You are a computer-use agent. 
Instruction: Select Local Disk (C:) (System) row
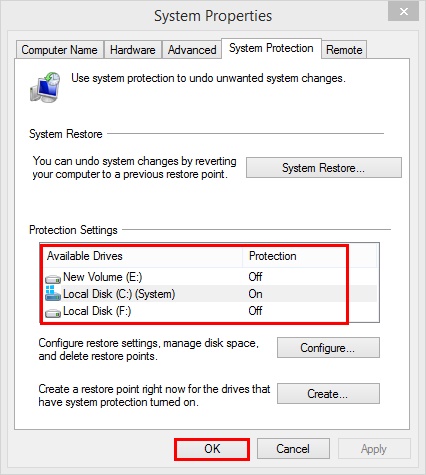[210, 294]
